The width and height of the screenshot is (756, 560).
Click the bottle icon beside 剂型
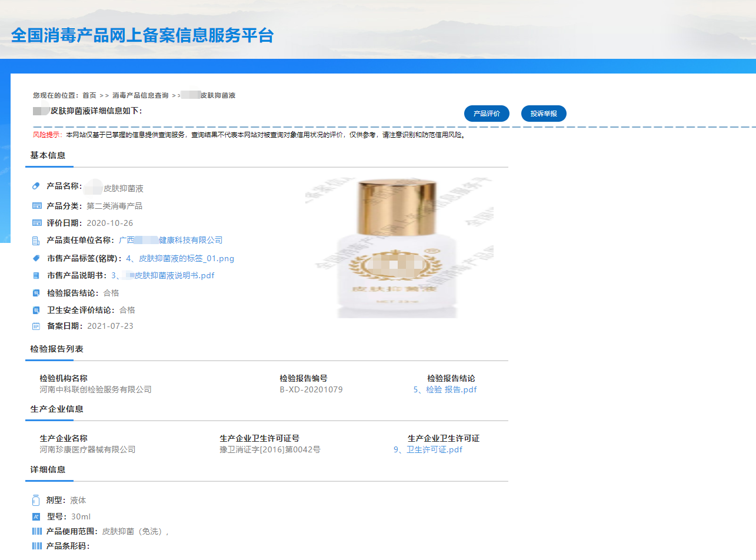pos(36,501)
